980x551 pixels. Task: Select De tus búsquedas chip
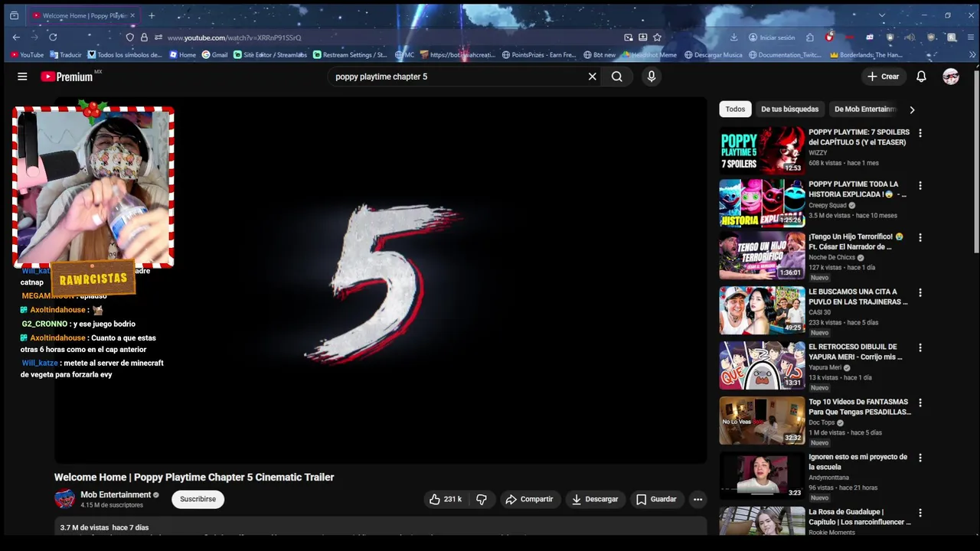click(789, 109)
